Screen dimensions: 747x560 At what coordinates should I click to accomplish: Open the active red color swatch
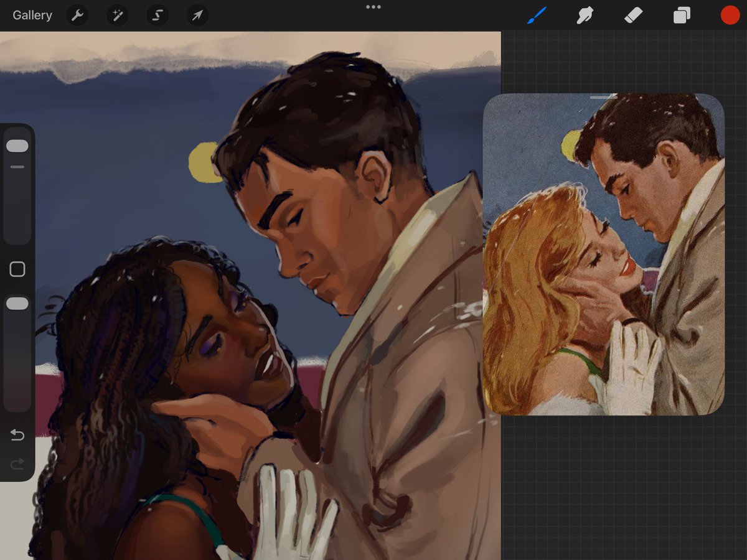tap(730, 15)
